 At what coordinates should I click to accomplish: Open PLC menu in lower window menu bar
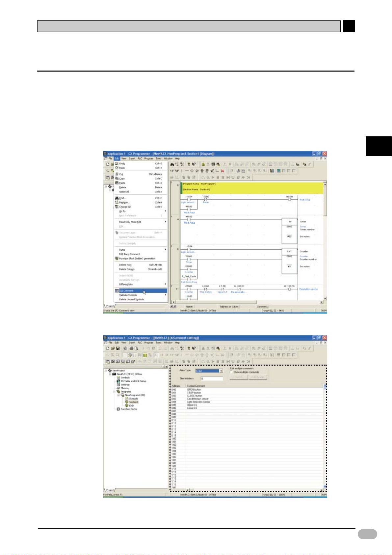(x=140, y=343)
